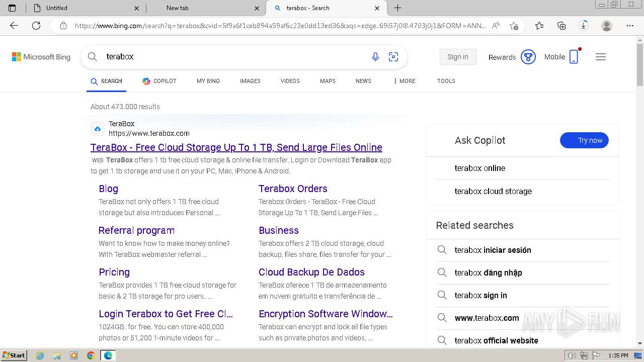The image size is (644, 362).
Task: Launch Chrome from the taskbar
Action: pyautogui.click(x=91, y=355)
